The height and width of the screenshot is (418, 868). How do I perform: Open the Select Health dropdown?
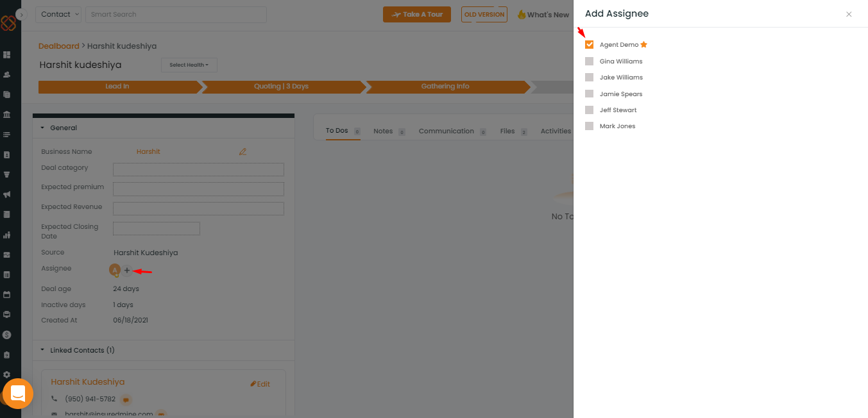pos(189,65)
